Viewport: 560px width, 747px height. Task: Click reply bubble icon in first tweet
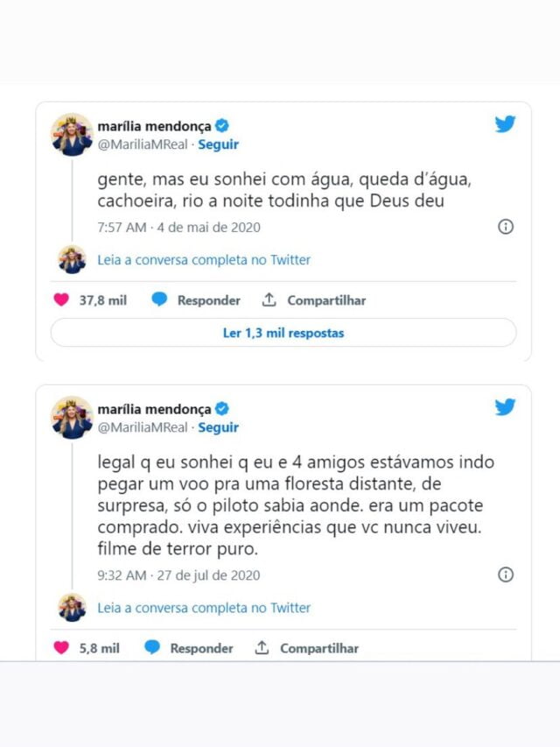[159, 300]
